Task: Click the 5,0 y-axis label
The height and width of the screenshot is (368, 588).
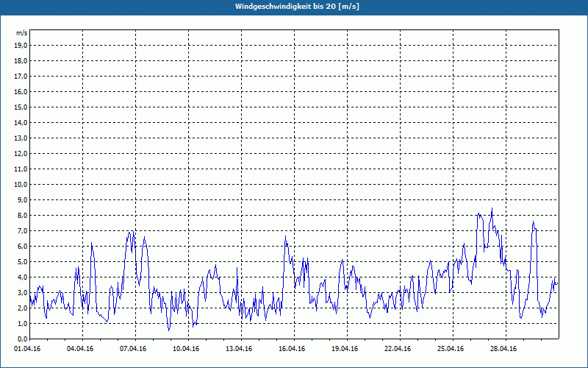Action: coord(22,262)
